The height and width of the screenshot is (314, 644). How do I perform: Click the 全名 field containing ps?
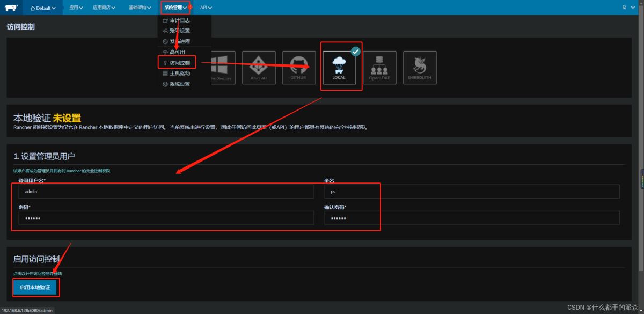point(472,192)
